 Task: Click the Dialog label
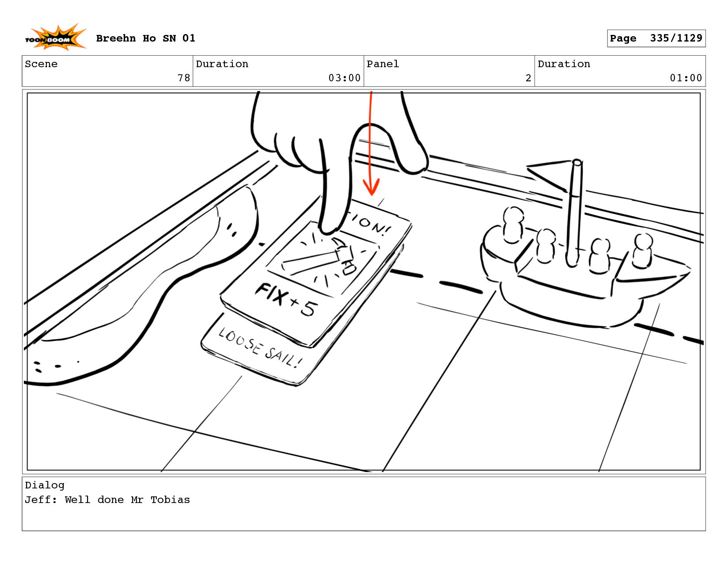tap(45, 485)
